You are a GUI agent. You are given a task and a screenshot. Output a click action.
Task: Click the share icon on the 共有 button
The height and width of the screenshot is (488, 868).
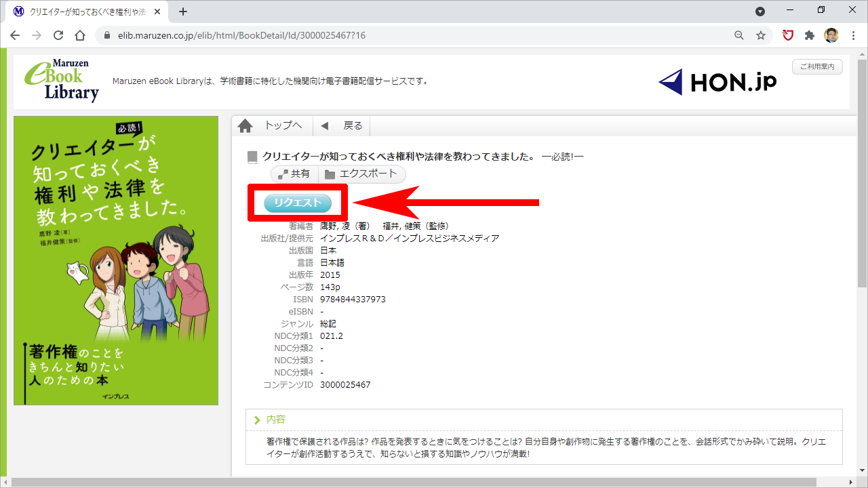[x=283, y=174]
